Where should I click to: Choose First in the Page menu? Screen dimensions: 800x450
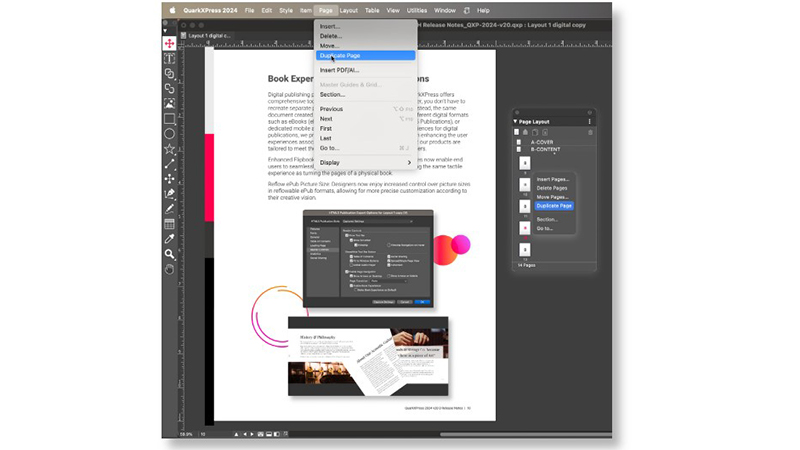coord(365,129)
